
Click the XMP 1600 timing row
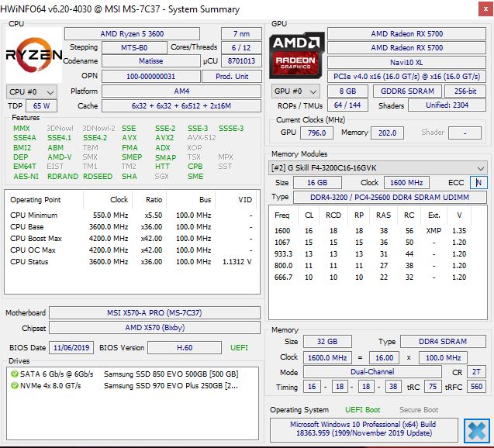(370, 231)
